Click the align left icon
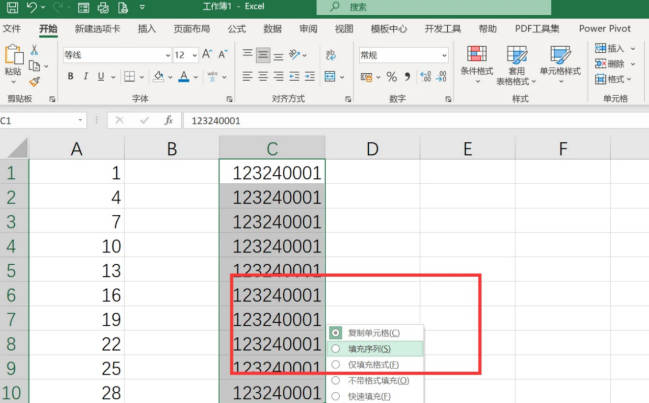This screenshot has height=403, width=649. click(x=248, y=77)
